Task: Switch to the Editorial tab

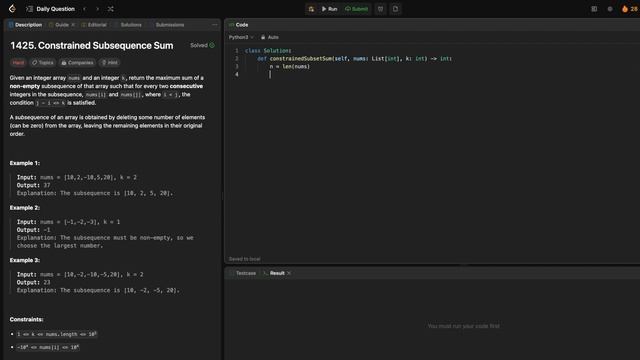Action: point(94,25)
